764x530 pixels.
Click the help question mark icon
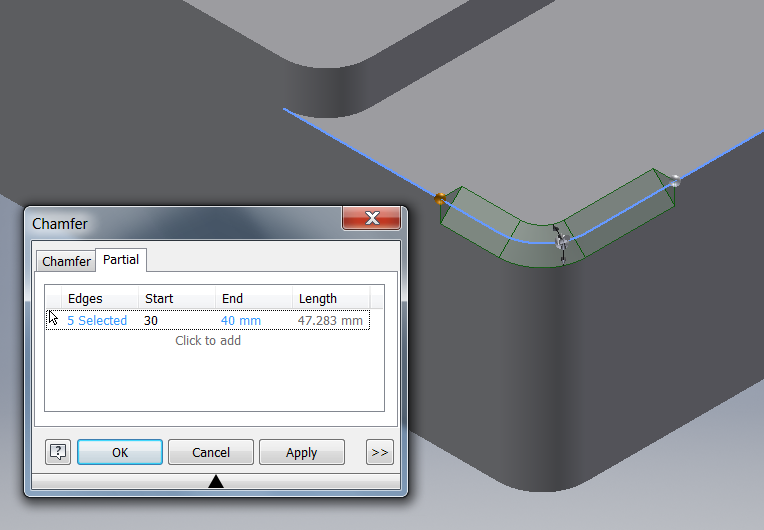click(x=57, y=452)
